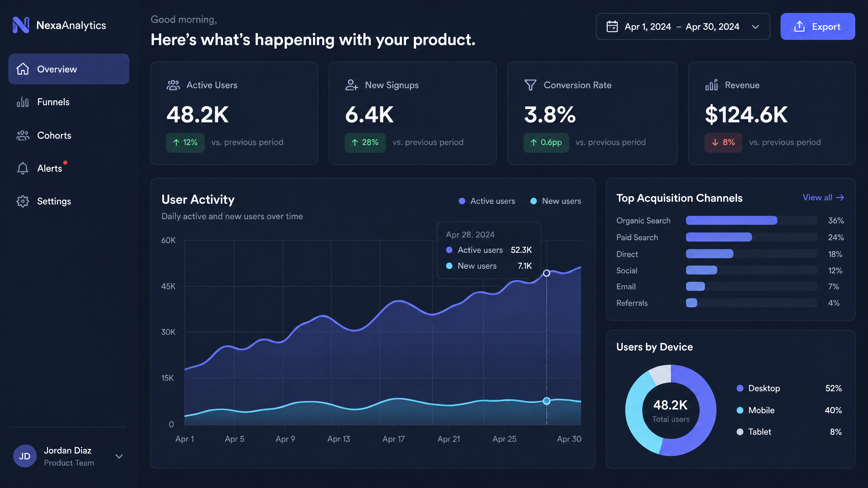Click the 8% Revenue decrease badge
868x488 pixels.
723,143
